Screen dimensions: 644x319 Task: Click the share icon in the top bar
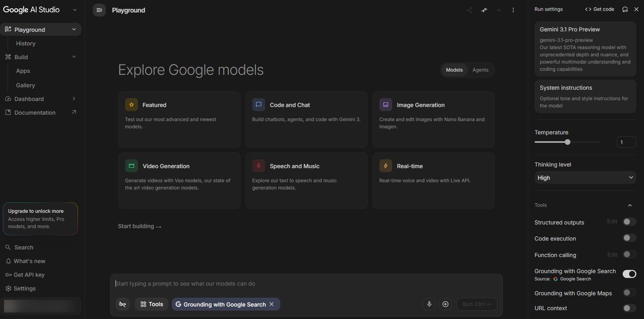click(x=469, y=10)
